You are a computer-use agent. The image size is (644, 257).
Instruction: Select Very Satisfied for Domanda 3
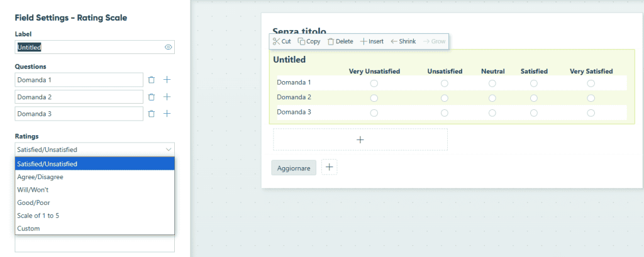pos(591,113)
